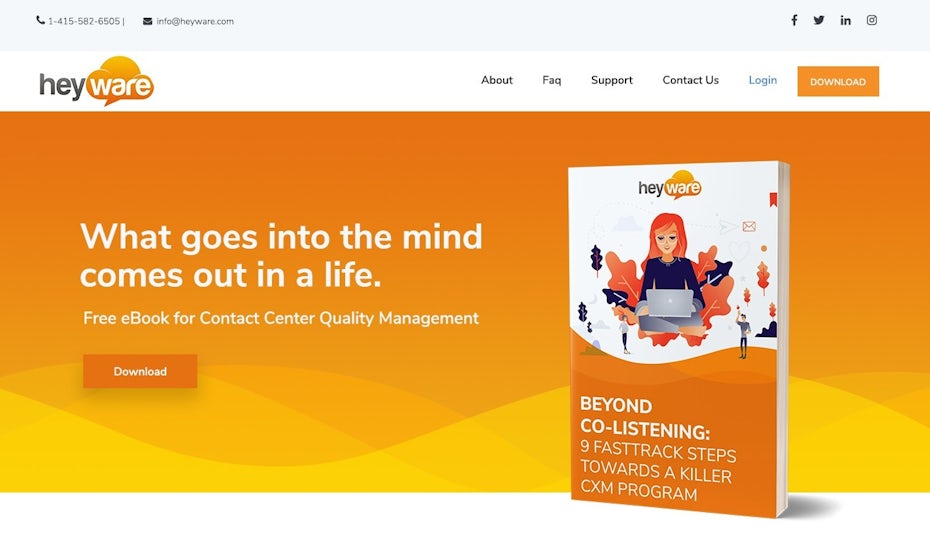Click the info@heyware.com email address
930x558 pixels.
(195, 21)
